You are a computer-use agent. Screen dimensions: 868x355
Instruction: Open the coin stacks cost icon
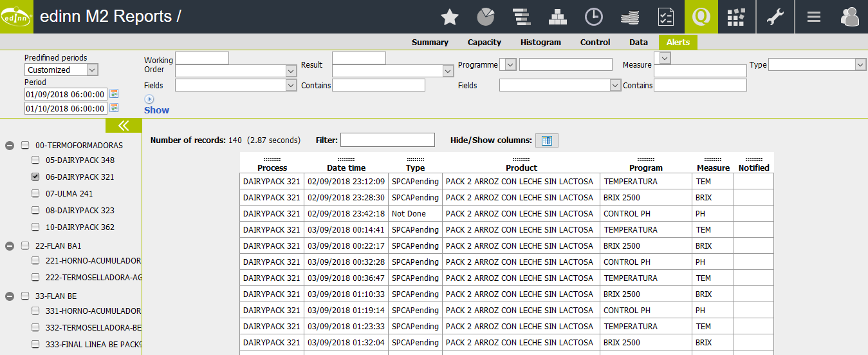tap(629, 17)
